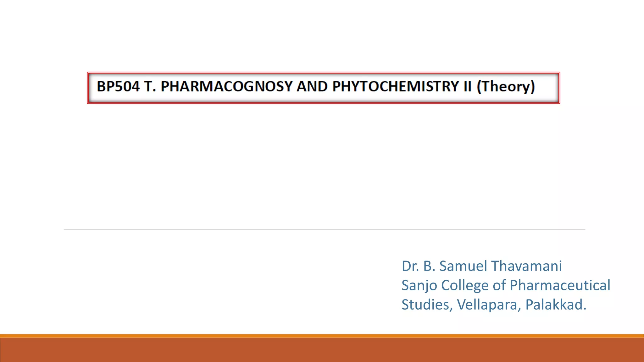Click the T. after BP504

(x=150, y=86)
